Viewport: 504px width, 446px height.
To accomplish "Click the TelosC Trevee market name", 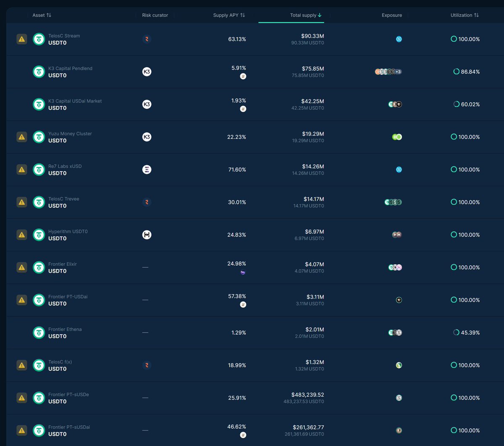I will tap(64, 199).
